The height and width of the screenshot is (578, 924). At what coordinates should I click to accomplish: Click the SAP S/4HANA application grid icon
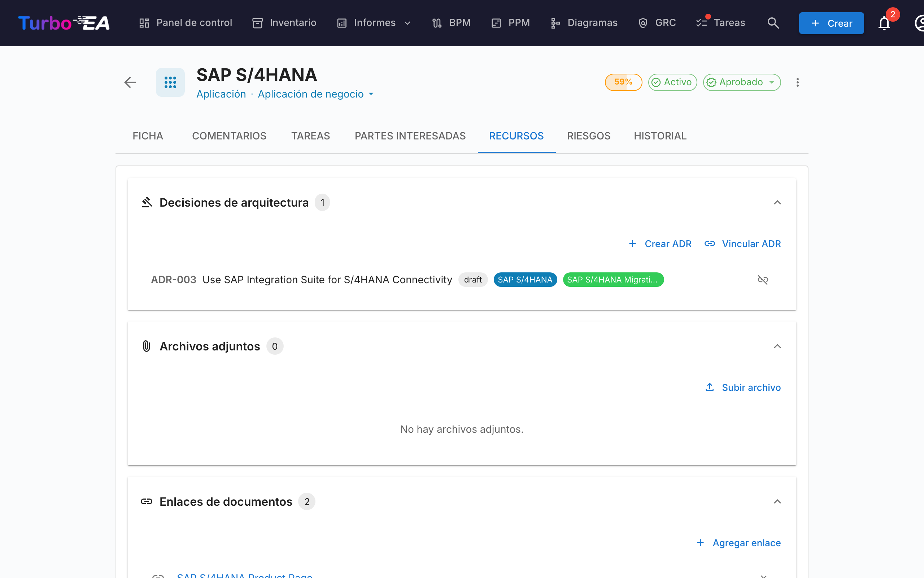point(170,82)
